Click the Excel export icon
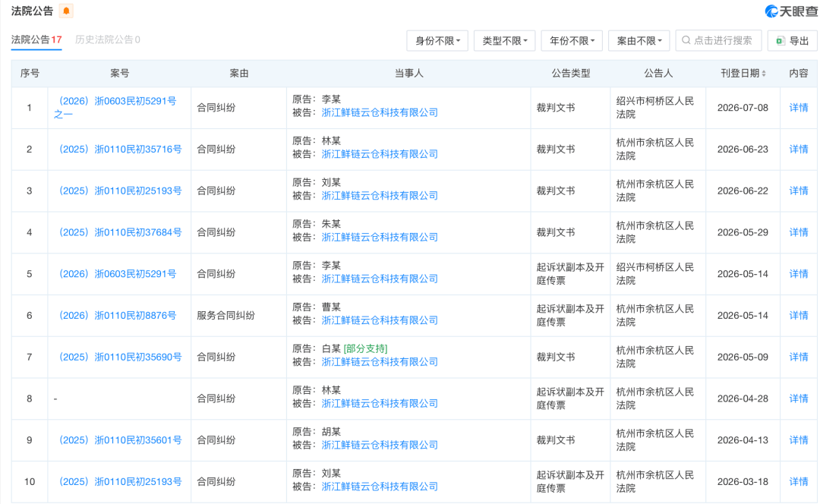 pos(781,41)
